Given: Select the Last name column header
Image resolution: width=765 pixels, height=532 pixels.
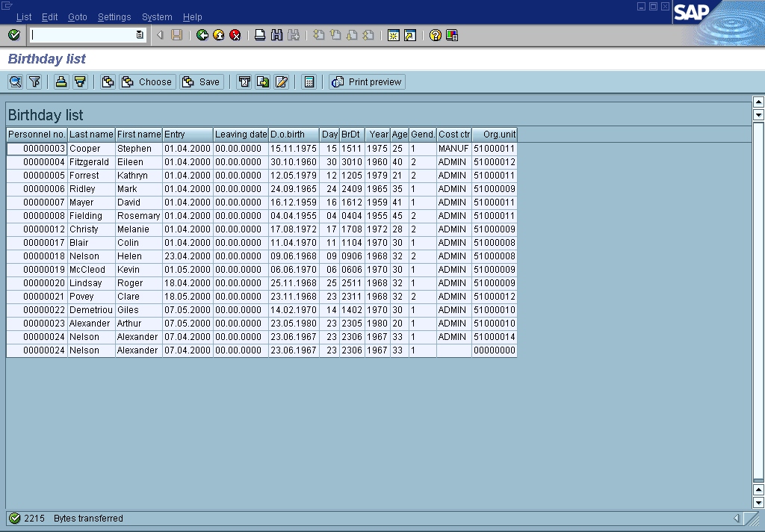Looking at the screenshot, I should (x=91, y=134).
